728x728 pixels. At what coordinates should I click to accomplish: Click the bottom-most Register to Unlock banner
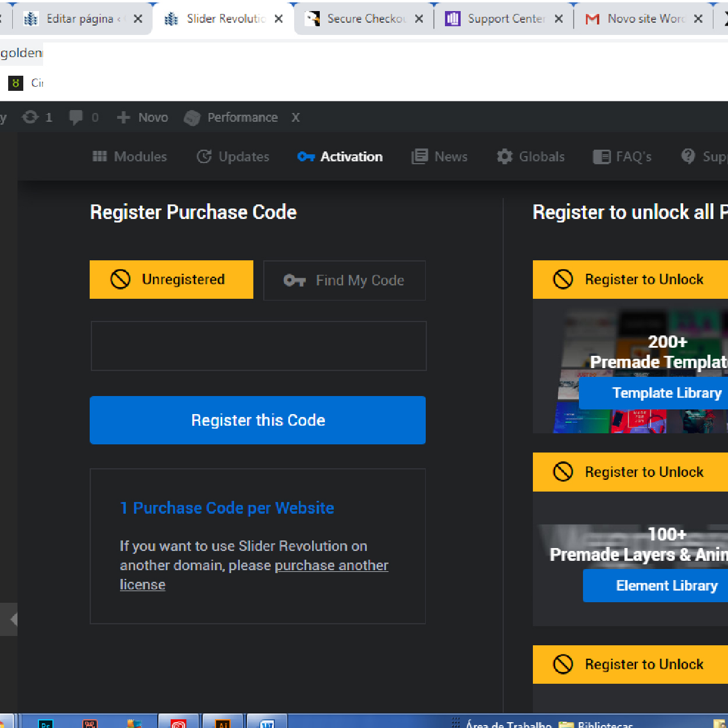(x=630, y=665)
